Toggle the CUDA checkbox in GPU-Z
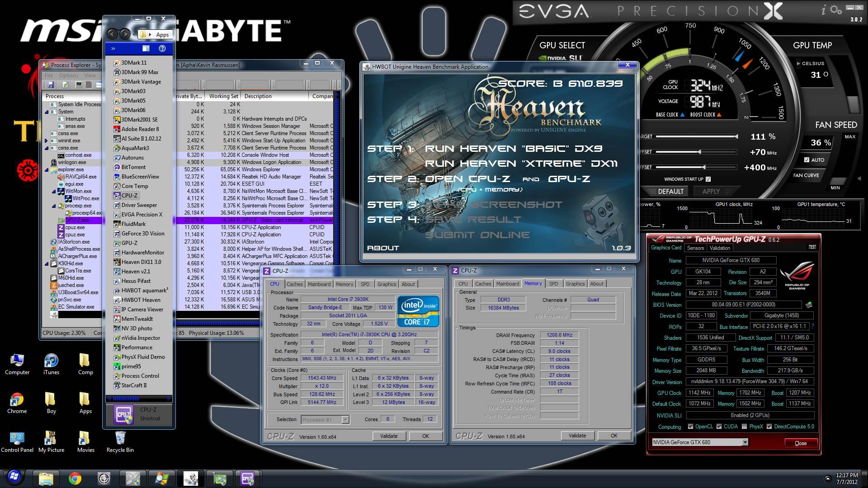 pos(719,427)
